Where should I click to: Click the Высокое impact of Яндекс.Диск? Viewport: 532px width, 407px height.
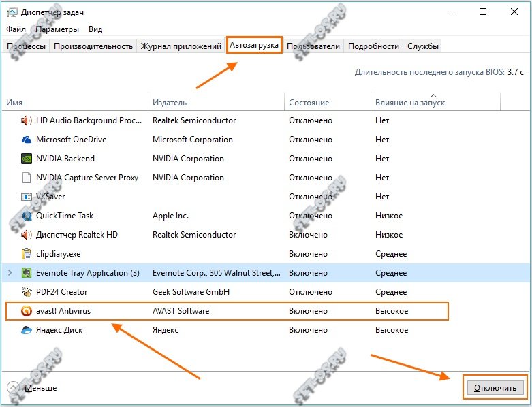[x=392, y=330]
